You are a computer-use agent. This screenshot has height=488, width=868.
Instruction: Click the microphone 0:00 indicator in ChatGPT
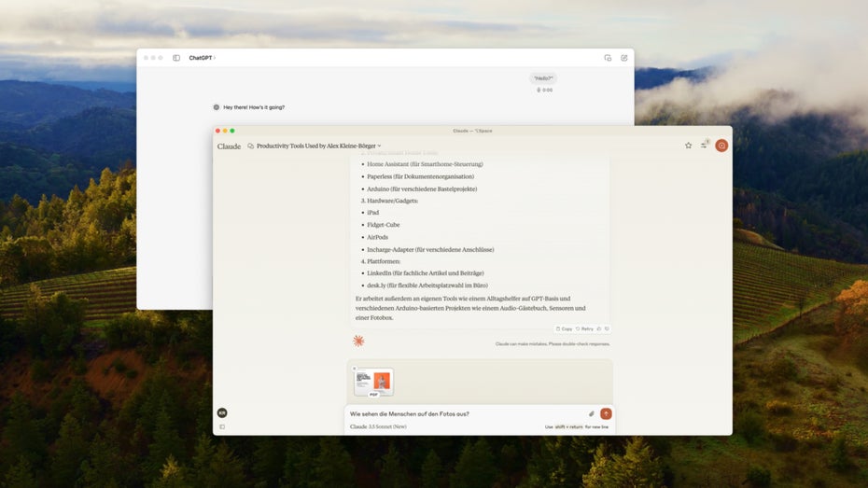point(544,90)
